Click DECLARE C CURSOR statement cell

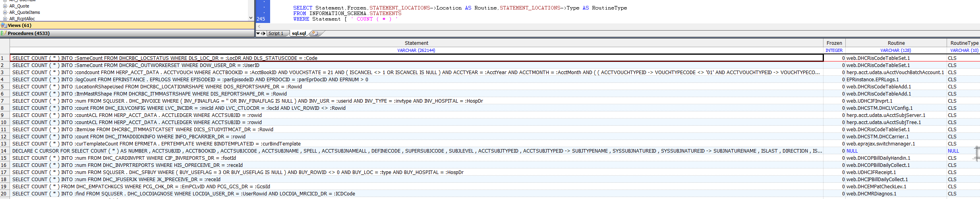pyautogui.click(x=416, y=151)
